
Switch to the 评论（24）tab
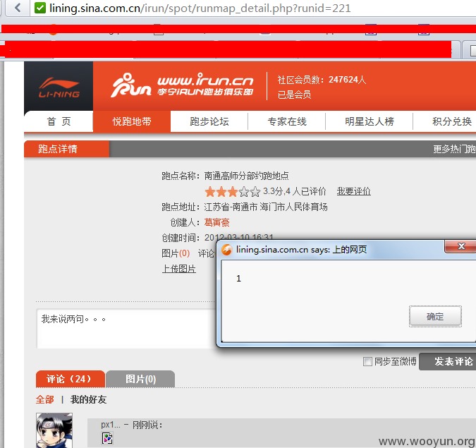70,379
